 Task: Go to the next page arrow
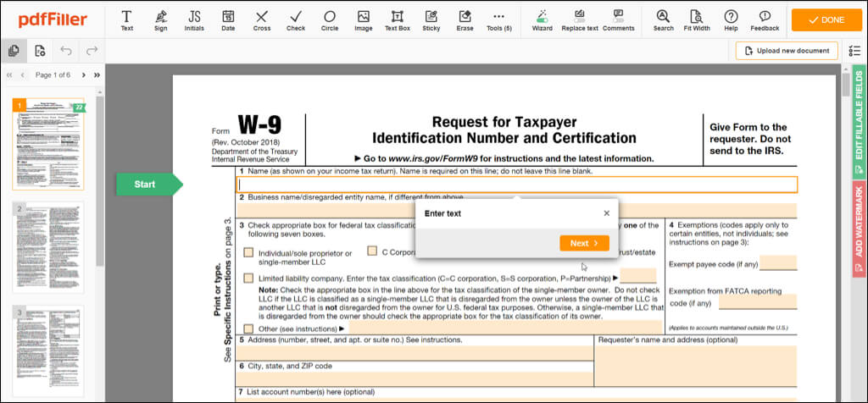[x=85, y=75]
